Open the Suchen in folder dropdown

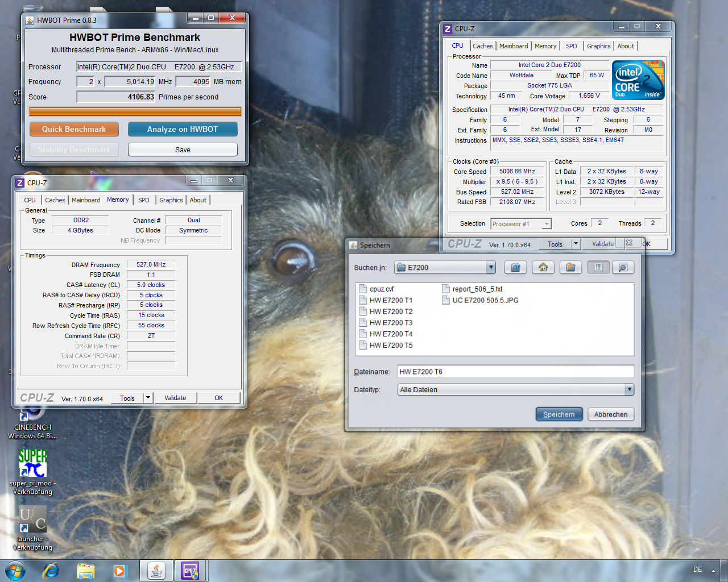click(491, 267)
